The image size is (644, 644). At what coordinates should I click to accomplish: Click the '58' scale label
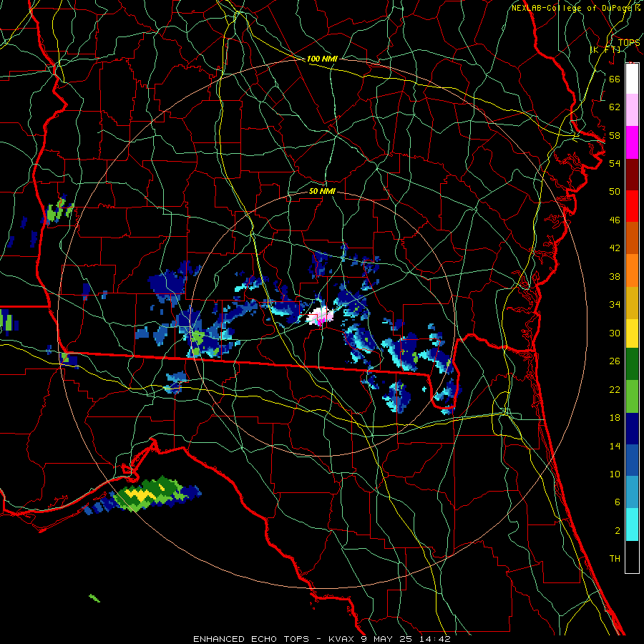(615, 135)
